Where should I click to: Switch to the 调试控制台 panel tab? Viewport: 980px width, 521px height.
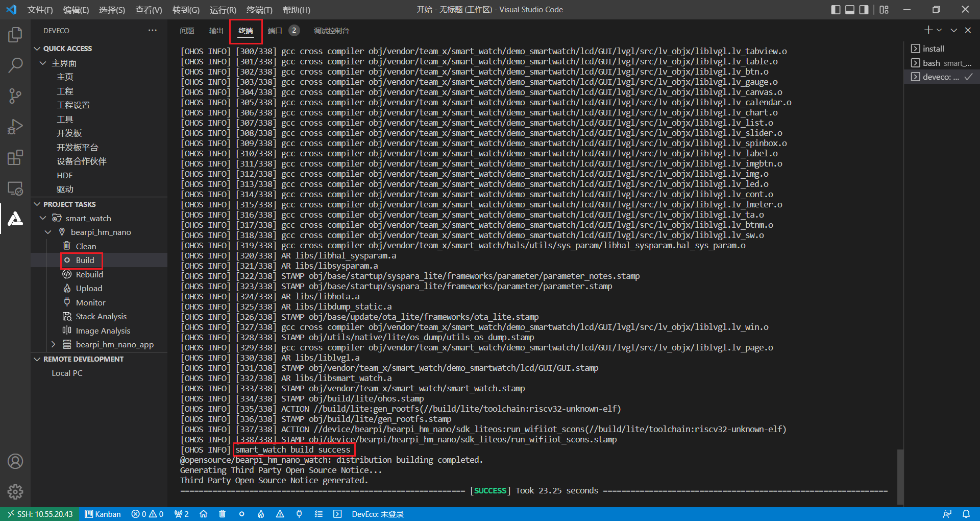(x=331, y=31)
